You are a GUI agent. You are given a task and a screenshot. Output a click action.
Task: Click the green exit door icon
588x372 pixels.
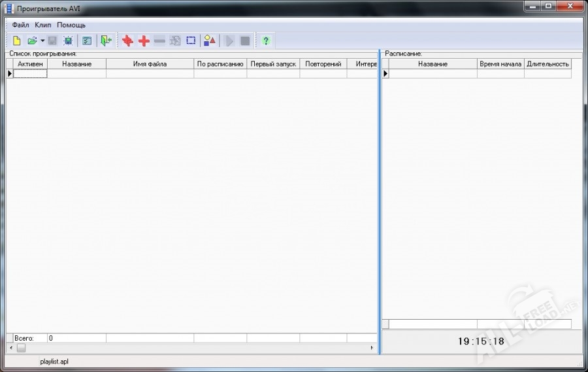[106, 41]
